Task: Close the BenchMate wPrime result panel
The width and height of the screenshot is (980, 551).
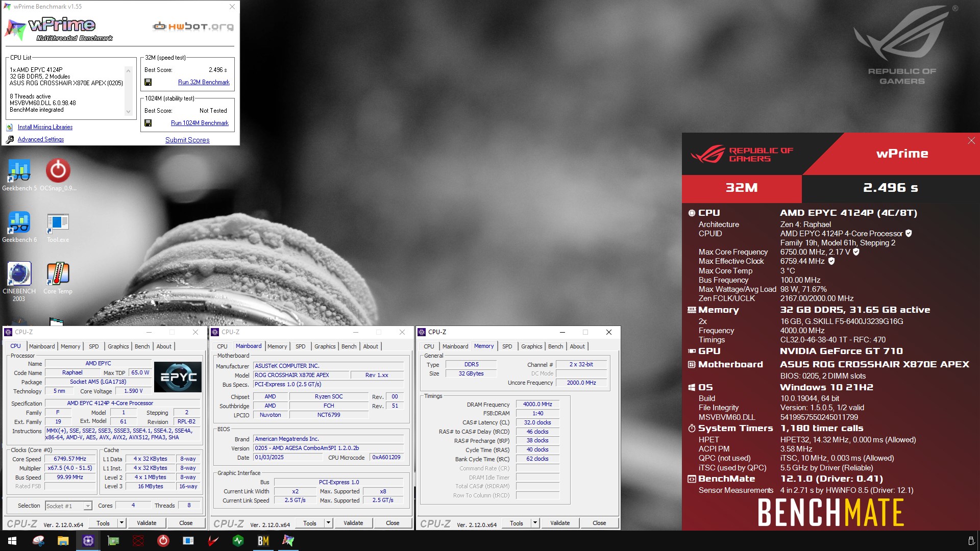Action: pos(971,141)
